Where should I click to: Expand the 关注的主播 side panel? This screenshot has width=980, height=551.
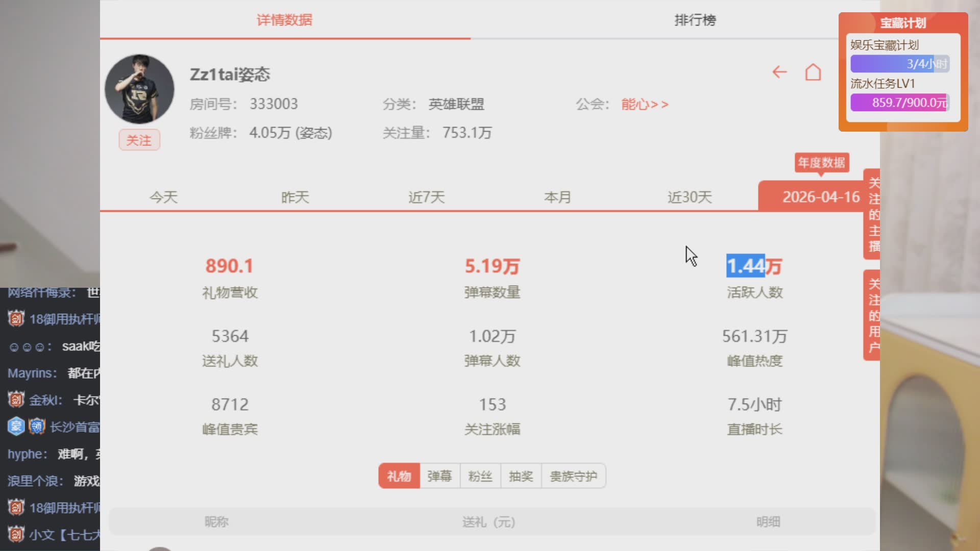[873, 214]
